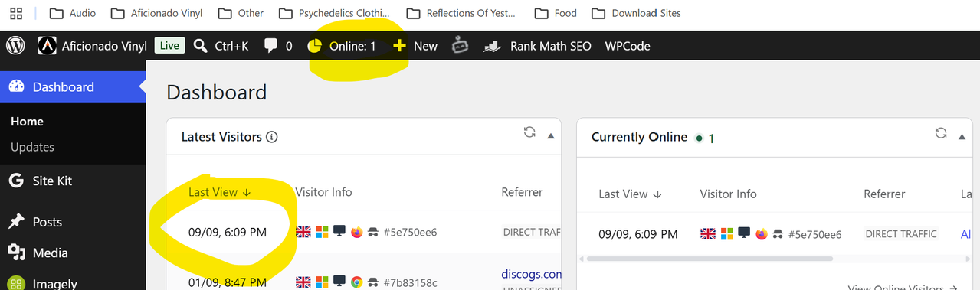Click DIRECT TRAFFIC badge in Currently Online

pyautogui.click(x=901, y=234)
